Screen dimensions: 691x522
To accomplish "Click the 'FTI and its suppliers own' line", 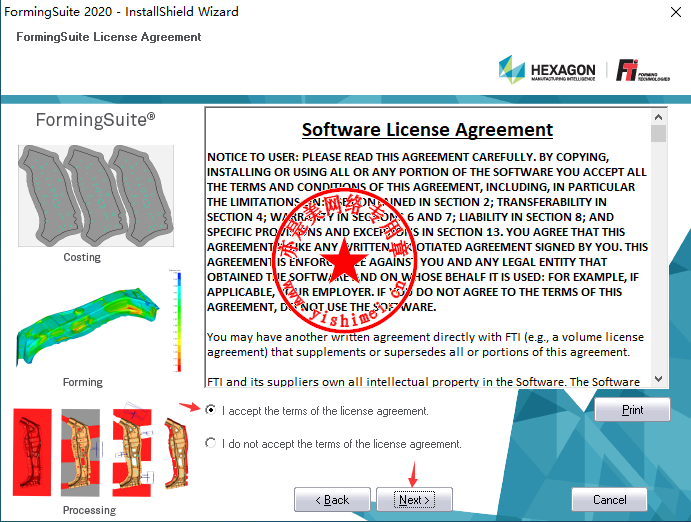I will click(x=424, y=381).
